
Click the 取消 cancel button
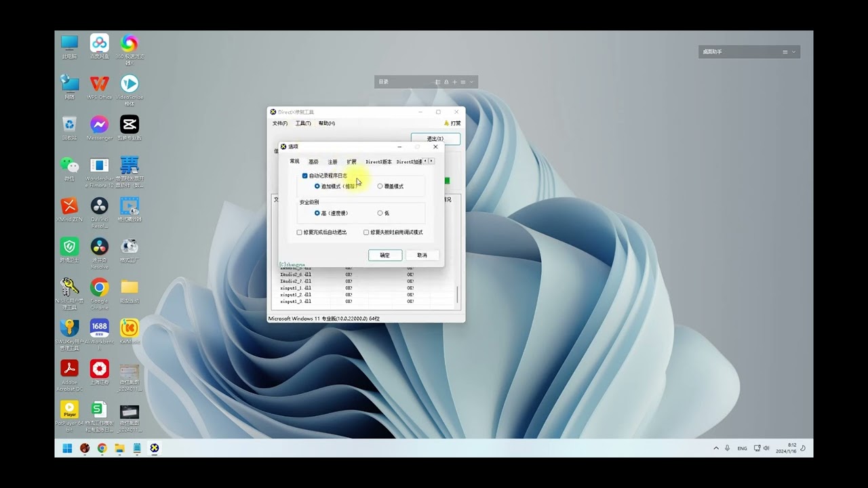pos(422,256)
